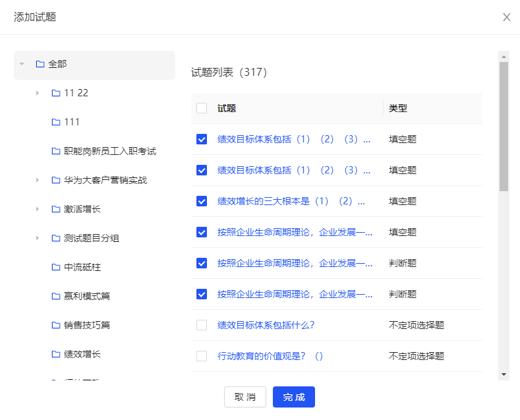Screen dimensions: 520x420
Task: Click the folder icon beside 中流砥柱
Action: (x=56, y=267)
